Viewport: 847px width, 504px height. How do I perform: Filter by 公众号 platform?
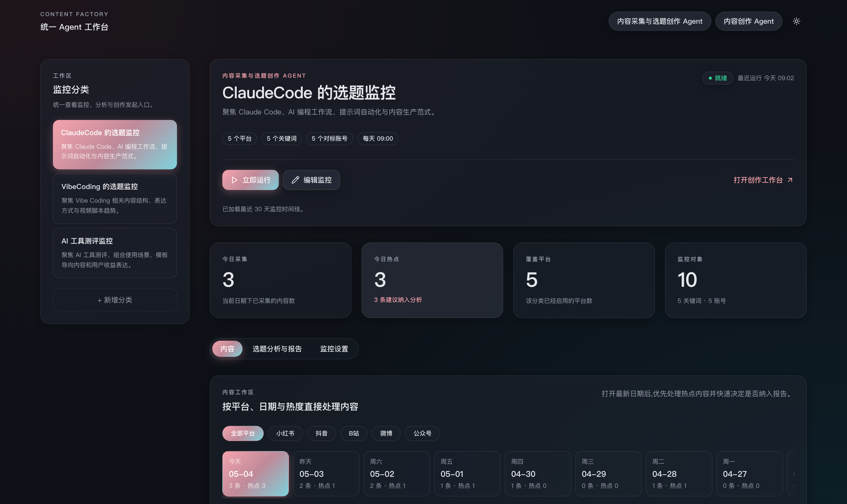(422, 433)
